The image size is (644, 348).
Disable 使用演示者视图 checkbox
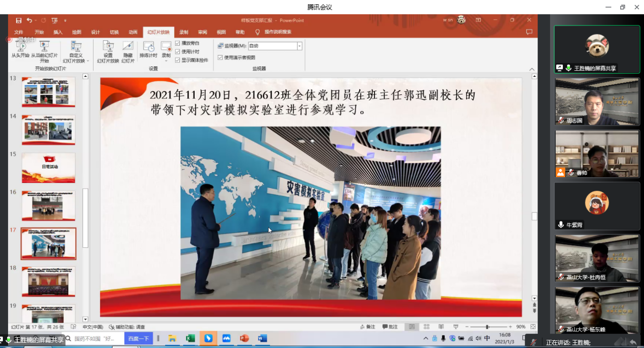pos(220,57)
